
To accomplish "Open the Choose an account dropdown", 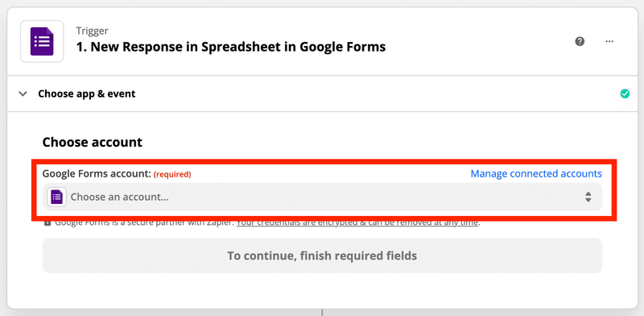I will click(x=323, y=197).
